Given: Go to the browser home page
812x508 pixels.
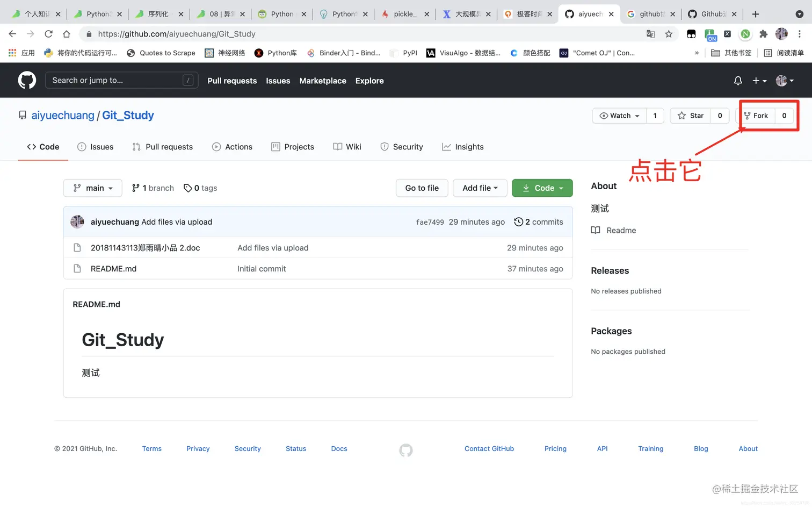Looking at the screenshot, I should coord(67,34).
